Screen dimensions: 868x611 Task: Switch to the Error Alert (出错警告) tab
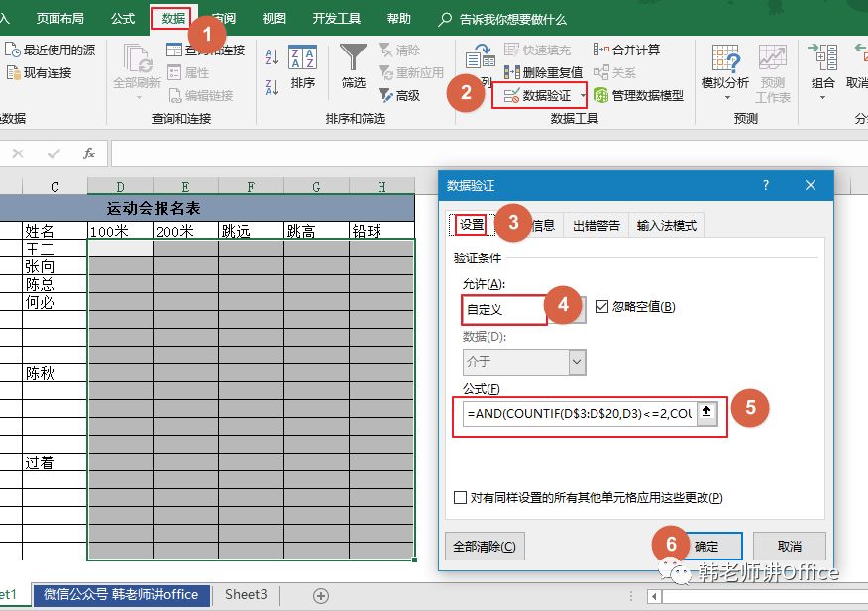[x=597, y=225]
